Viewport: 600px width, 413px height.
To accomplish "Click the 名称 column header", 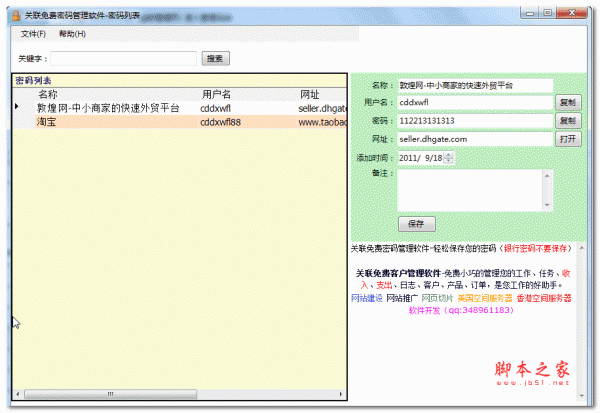I will [48, 95].
